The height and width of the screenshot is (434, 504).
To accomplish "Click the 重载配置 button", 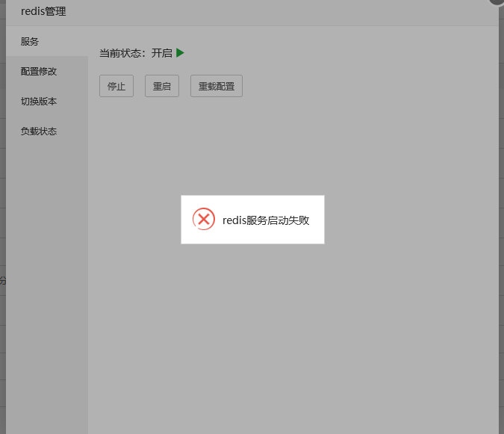I will tap(217, 86).
